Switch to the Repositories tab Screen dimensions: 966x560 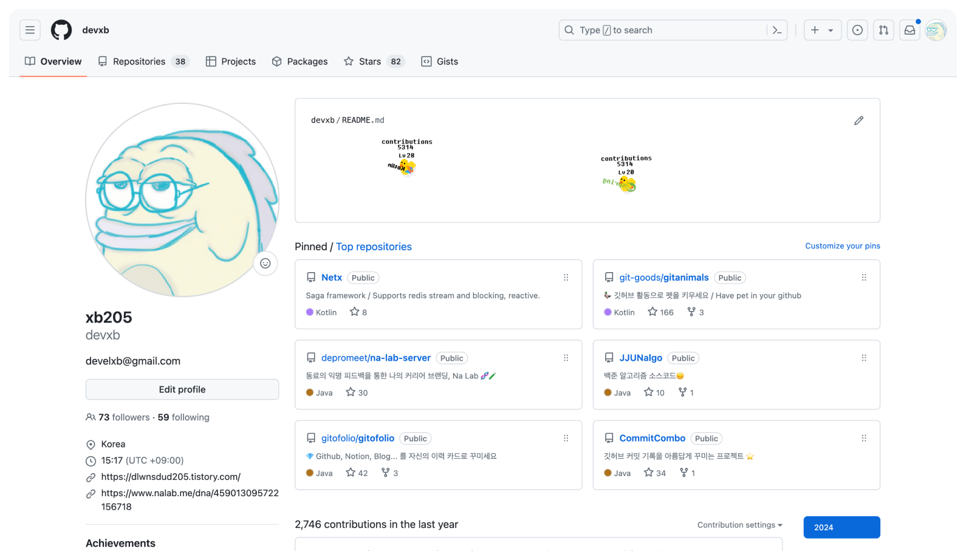click(143, 61)
